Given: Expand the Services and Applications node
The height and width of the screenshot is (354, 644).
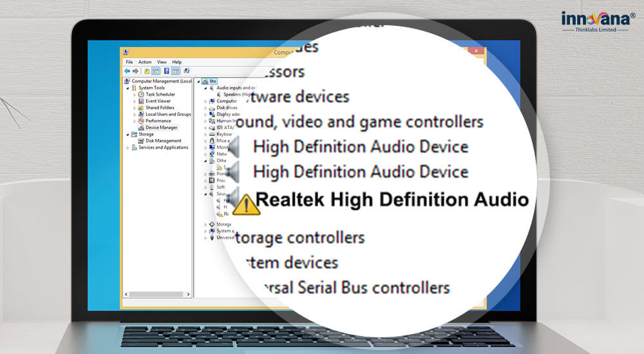Looking at the screenshot, I should pos(128,147).
